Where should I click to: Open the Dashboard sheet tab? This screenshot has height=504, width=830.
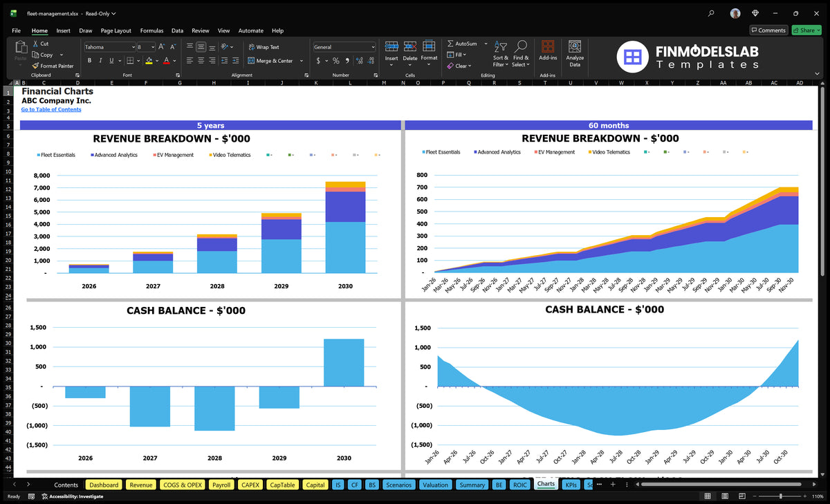tap(104, 485)
